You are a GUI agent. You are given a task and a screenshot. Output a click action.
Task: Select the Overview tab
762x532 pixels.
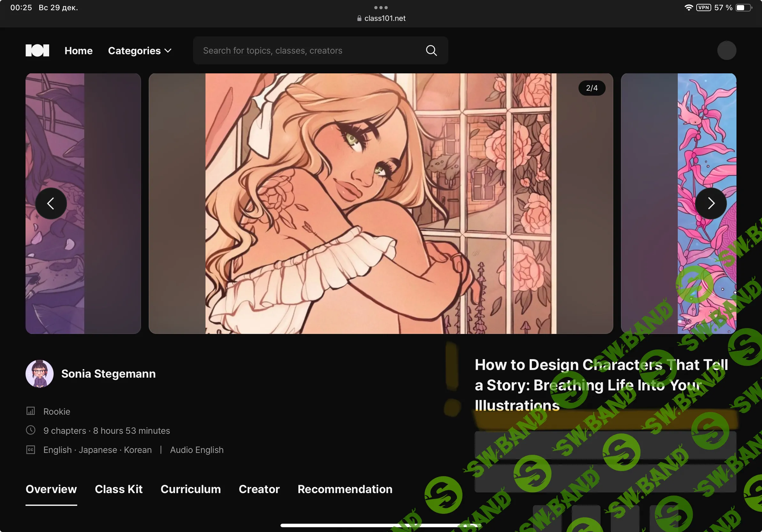[51, 489]
